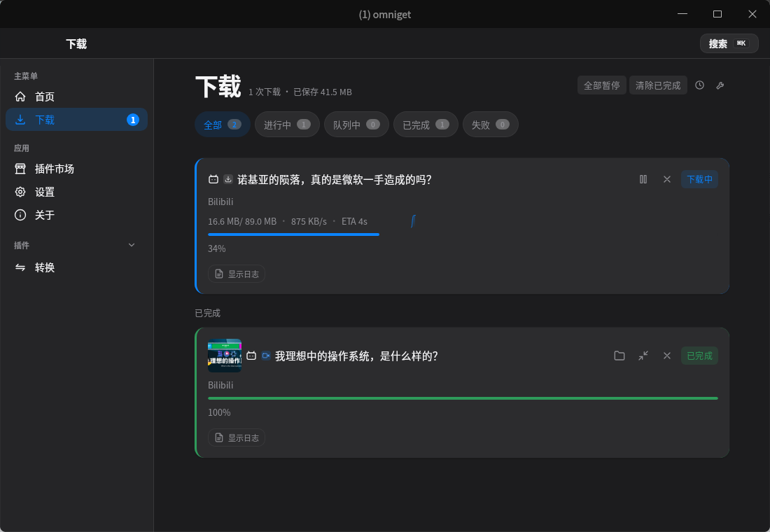Open the folder for 我理想中的操作系统
Viewport: 770px width, 532px height.
[619, 356]
